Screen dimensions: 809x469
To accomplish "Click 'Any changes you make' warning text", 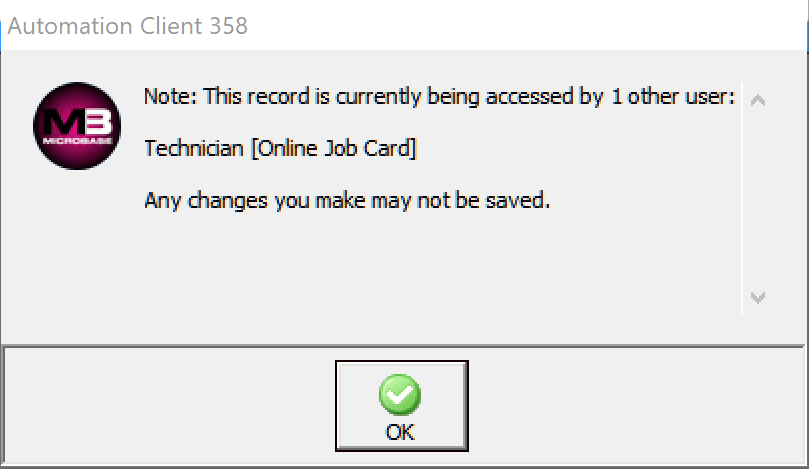I will pyautogui.click(x=347, y=200).
